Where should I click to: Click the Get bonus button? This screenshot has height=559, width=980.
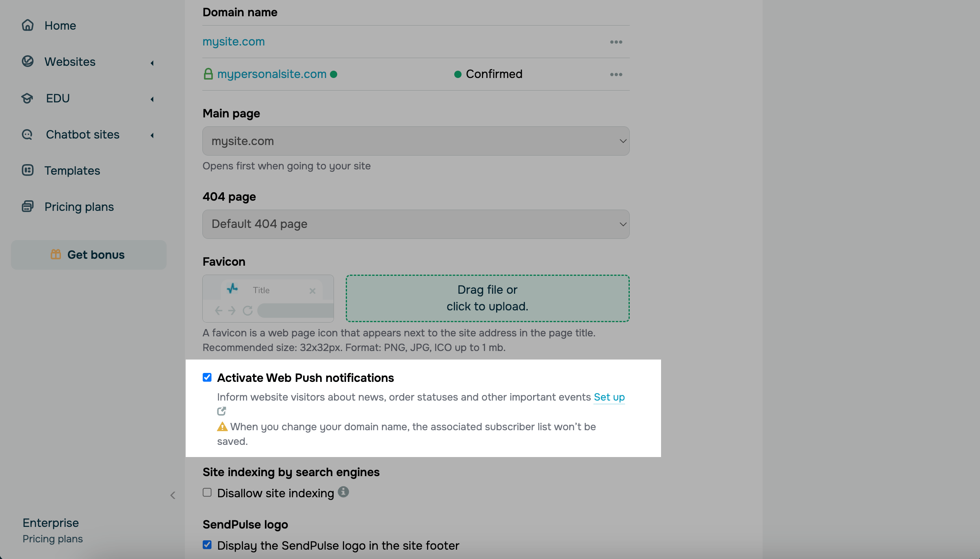[89, 255]
